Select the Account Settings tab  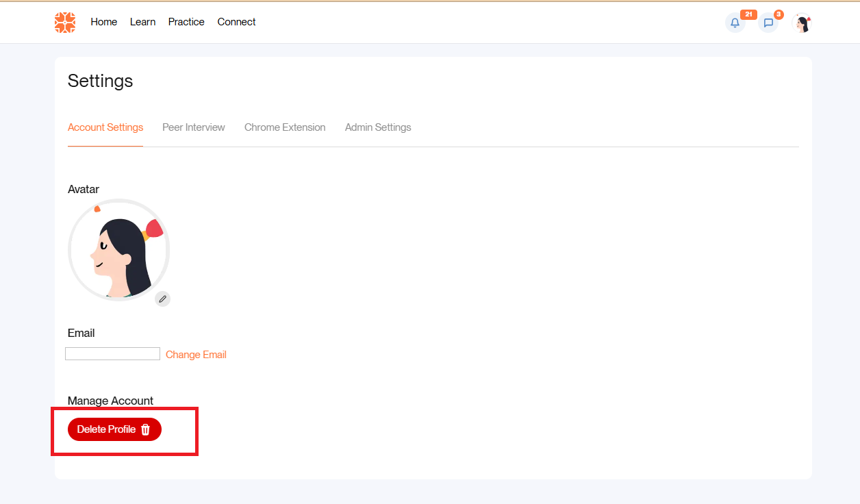pos(105,127)
